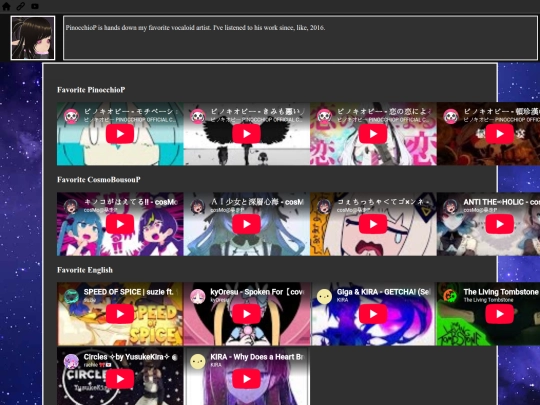Click the Favorite CosmoBousouP heading

coord(98,179)
